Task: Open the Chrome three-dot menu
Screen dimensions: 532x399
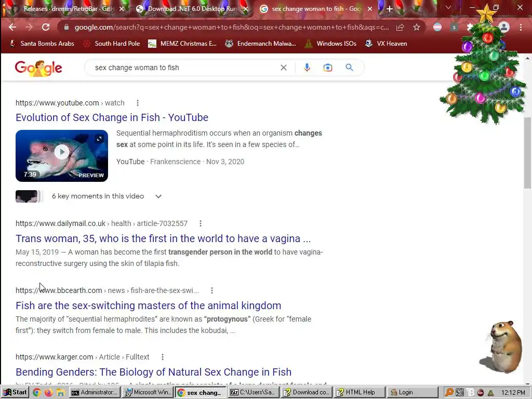Action: (521, 27)
